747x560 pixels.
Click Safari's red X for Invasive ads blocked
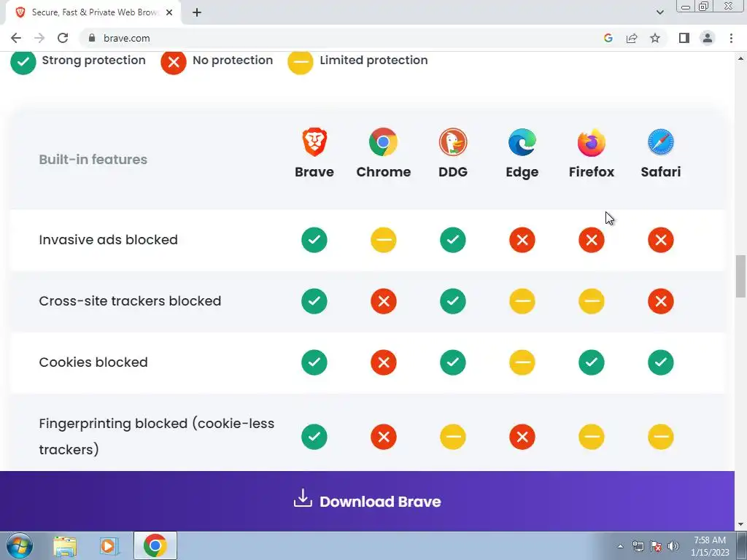click(x=660, y=239)
